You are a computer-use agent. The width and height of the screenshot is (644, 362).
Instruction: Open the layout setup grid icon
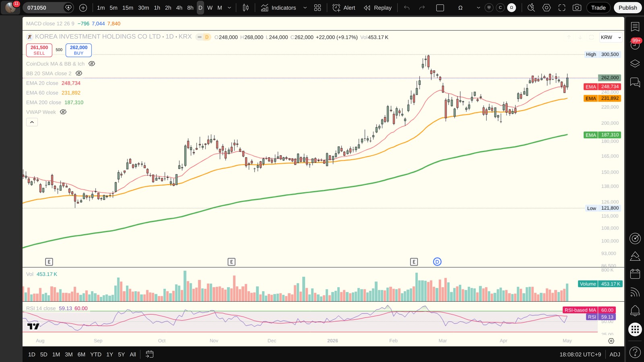pos(318,8)
